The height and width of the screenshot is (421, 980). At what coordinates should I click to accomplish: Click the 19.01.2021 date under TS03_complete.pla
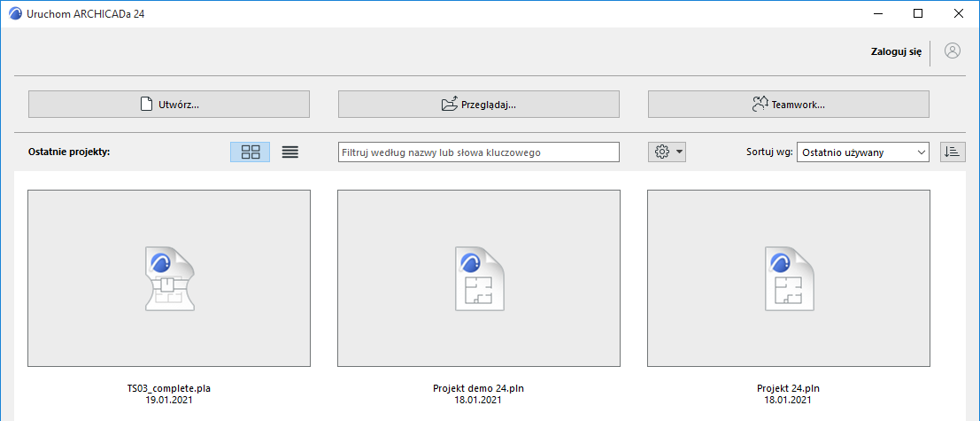pyautogui.click(x=169, y=400)
